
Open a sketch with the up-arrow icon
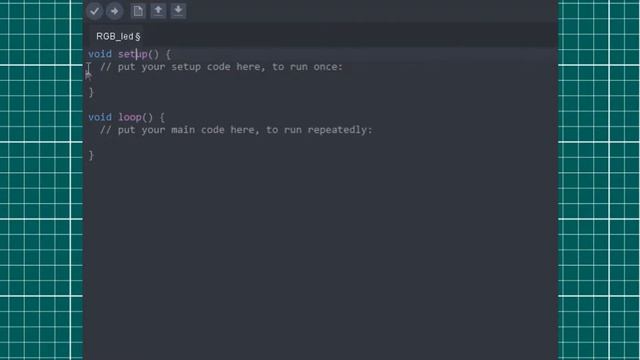[158, 11]
